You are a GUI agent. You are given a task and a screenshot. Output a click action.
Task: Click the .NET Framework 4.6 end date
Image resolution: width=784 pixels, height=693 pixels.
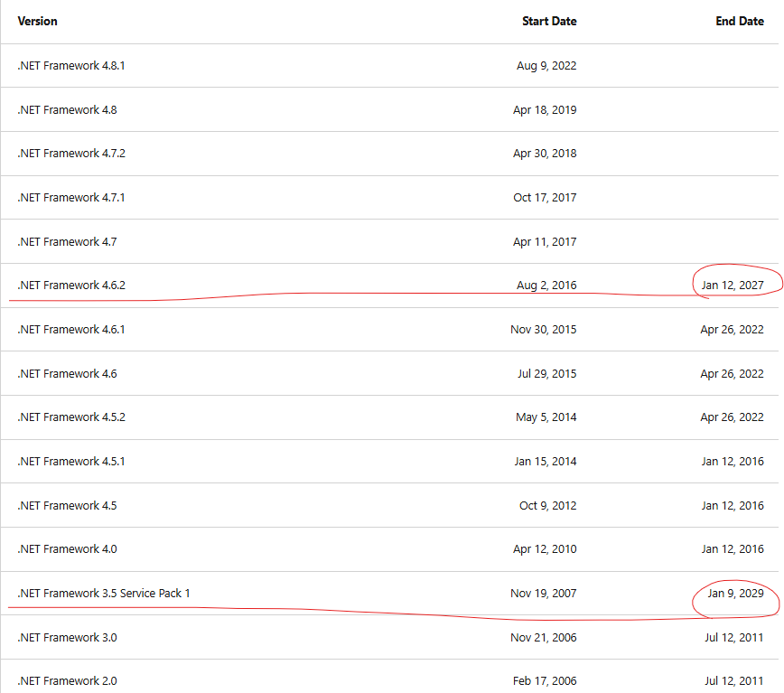(732, 373)
